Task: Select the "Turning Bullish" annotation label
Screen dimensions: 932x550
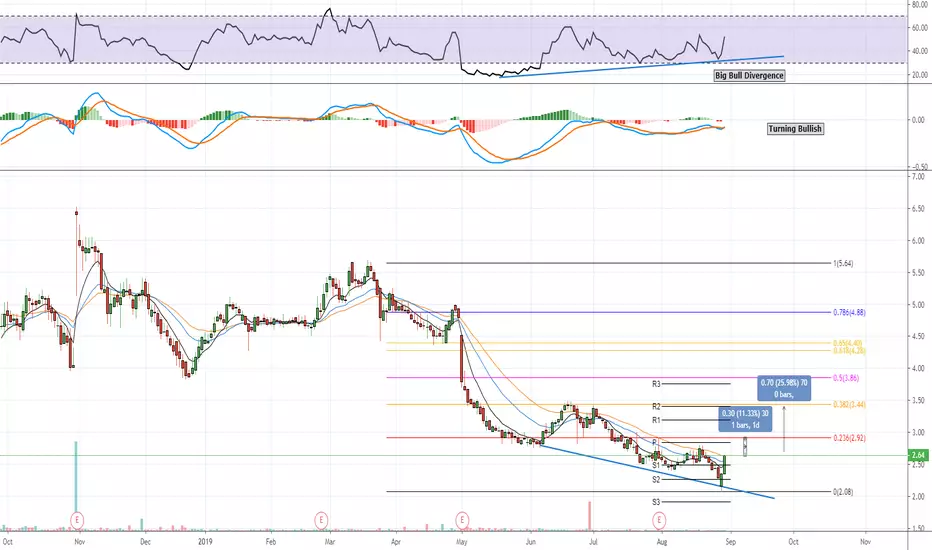Action: [x=795, y=128]
